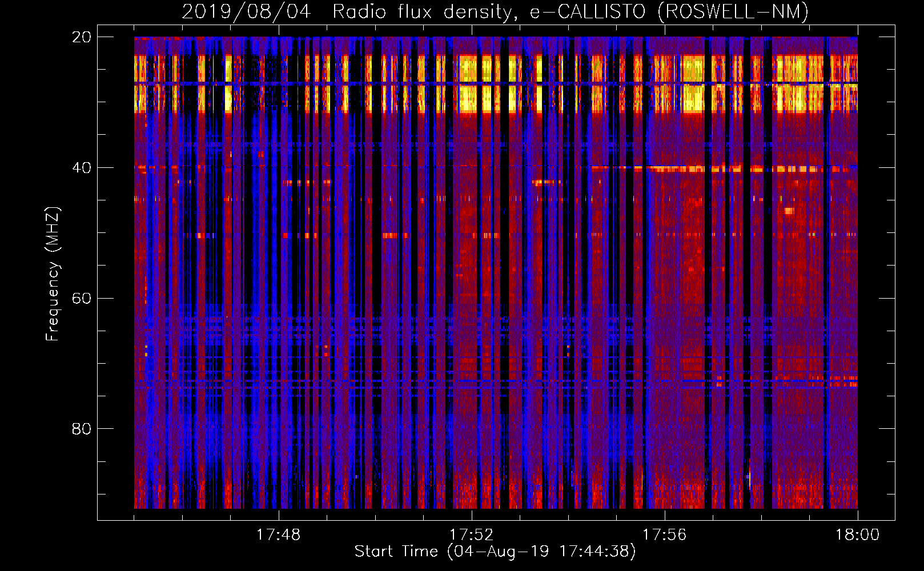Image resolution: width=924 pixels, height=571 pixels.
Task: Click the "Start Time (04-Aug-19 17:44:38)" label
Action: click(495, 551)
